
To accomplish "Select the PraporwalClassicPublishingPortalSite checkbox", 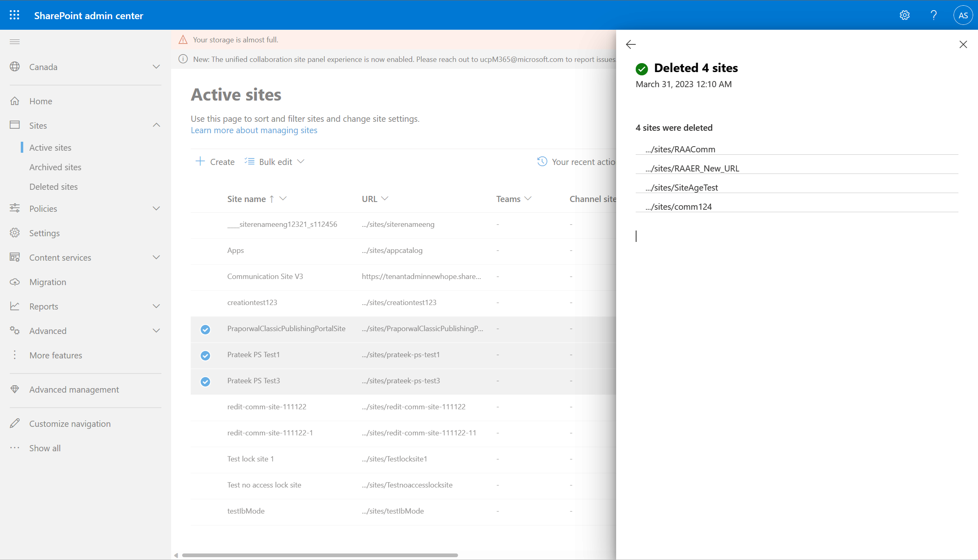I will coord(205,328).
